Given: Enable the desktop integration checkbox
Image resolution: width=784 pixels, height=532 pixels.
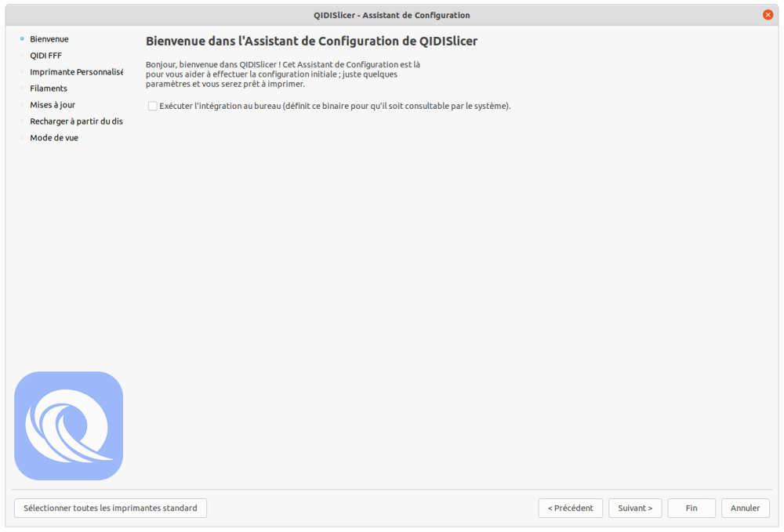Looking at the screenshot, I should (153, 106).
